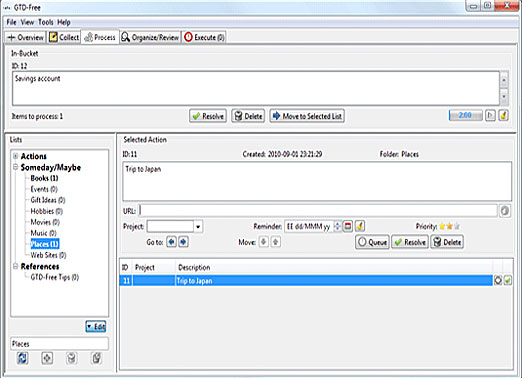Image resolution: width=522 pixels, height=378 pixels.
Task: Click the Reminder date spinner arrows
Action: pyautogui.click(x=337, y=227)
